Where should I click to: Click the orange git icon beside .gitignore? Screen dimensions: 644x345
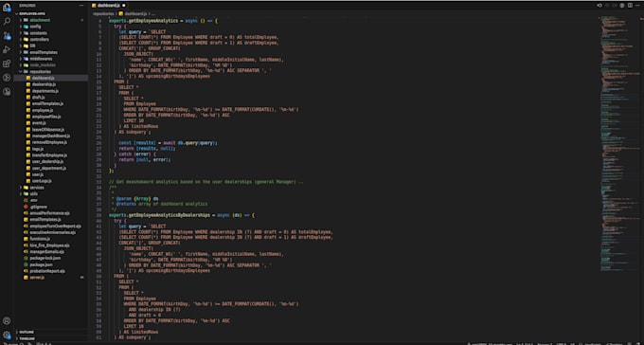click(x=26, y=207)
